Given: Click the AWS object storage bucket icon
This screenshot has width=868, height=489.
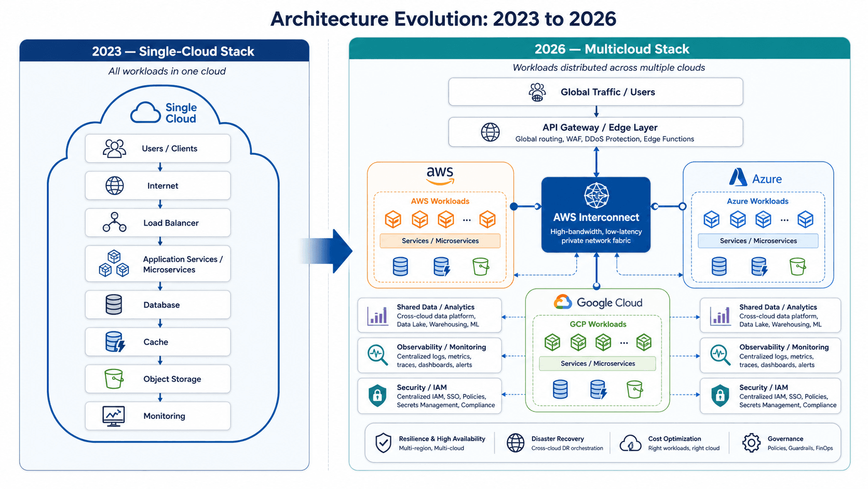Looking at the screenshot, I should (481, 267).
